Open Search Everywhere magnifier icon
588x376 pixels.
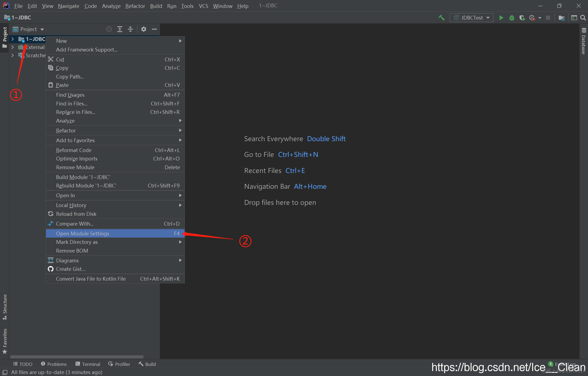583,18
